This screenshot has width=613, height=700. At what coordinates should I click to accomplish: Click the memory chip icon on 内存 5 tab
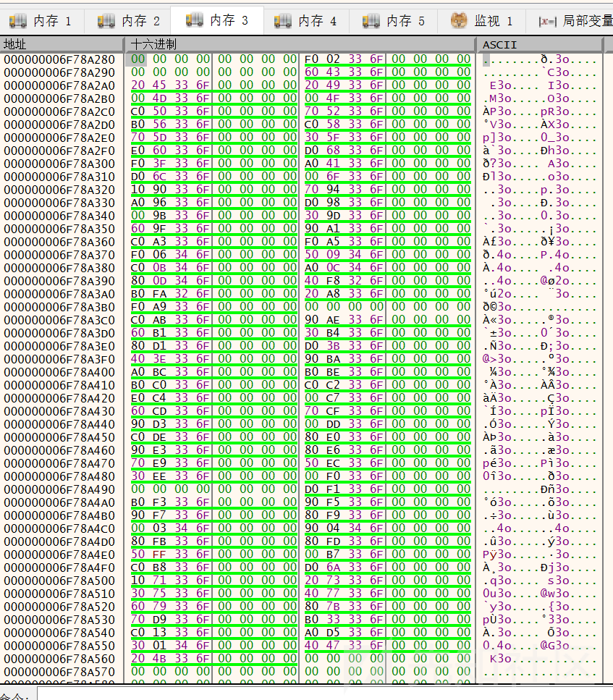pyautogui.click(x=371, y=21)
